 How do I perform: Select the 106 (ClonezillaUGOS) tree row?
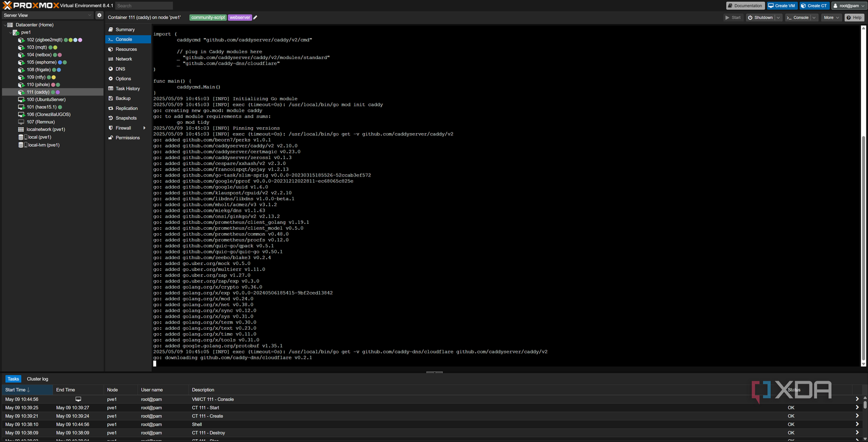[53, 115]
